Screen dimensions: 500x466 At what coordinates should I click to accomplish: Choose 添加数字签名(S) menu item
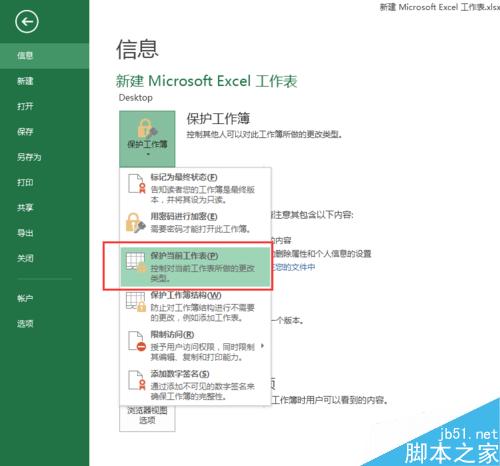195,385
